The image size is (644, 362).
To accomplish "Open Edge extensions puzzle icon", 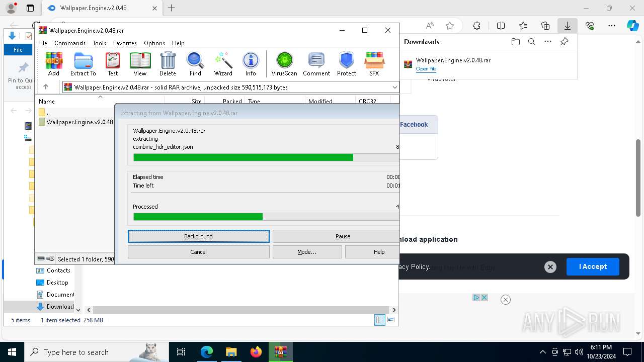I will click(x=476, y=26).
